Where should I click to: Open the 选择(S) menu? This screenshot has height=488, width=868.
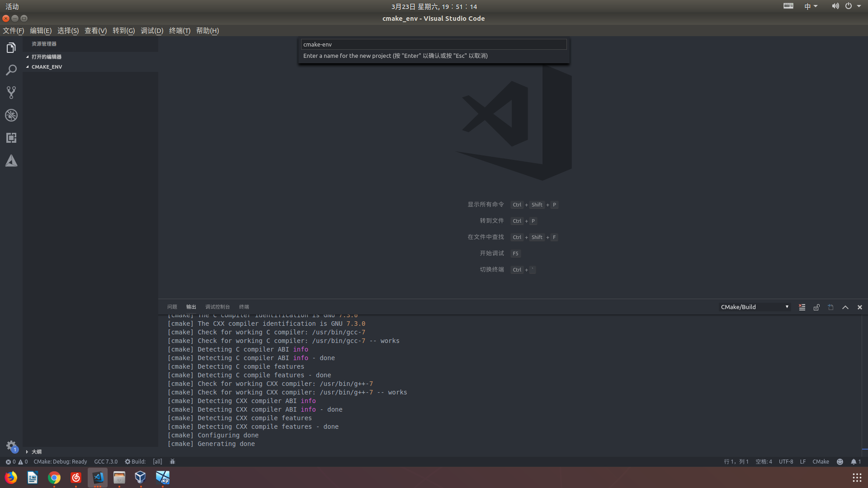(x=68, y=31)
